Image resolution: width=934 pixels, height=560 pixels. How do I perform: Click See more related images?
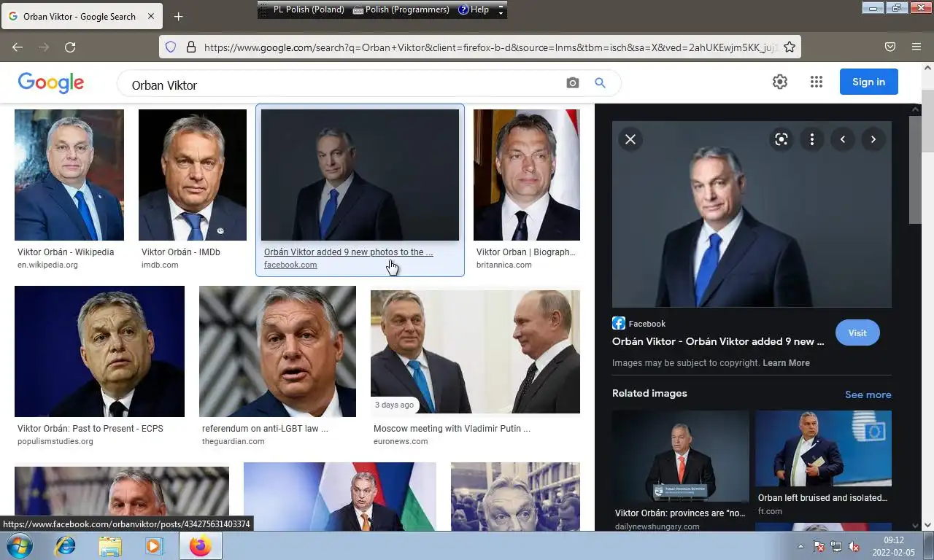[868, 394]
